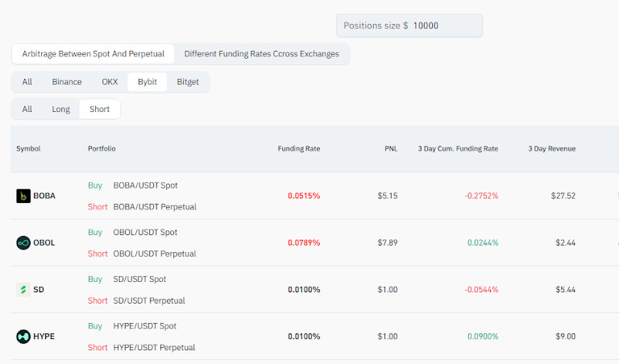The image size is (619, 364).
Task: Show All exchanges filter
Action: pyautogui.click(x=27, y=82)
